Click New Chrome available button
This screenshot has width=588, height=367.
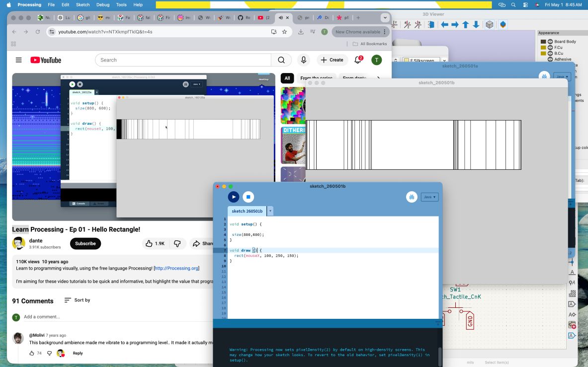pyautogui.click(x=360, y=32)
